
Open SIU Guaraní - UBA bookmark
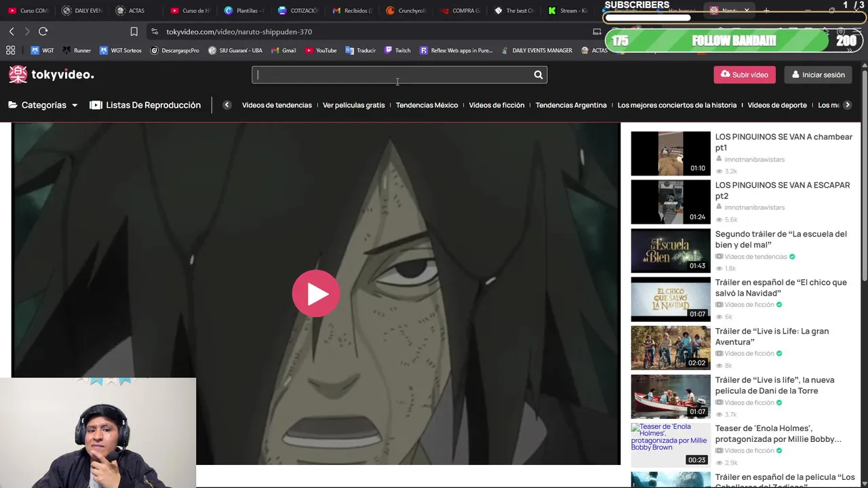click(235, 50)
